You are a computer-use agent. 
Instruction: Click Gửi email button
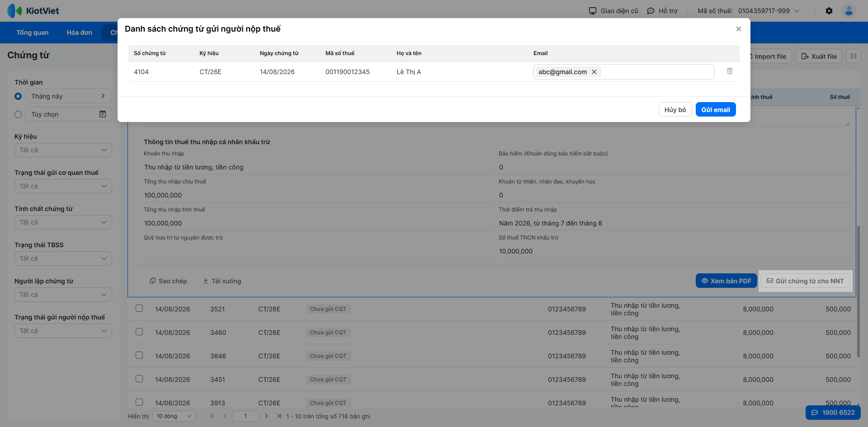point(716,110)
